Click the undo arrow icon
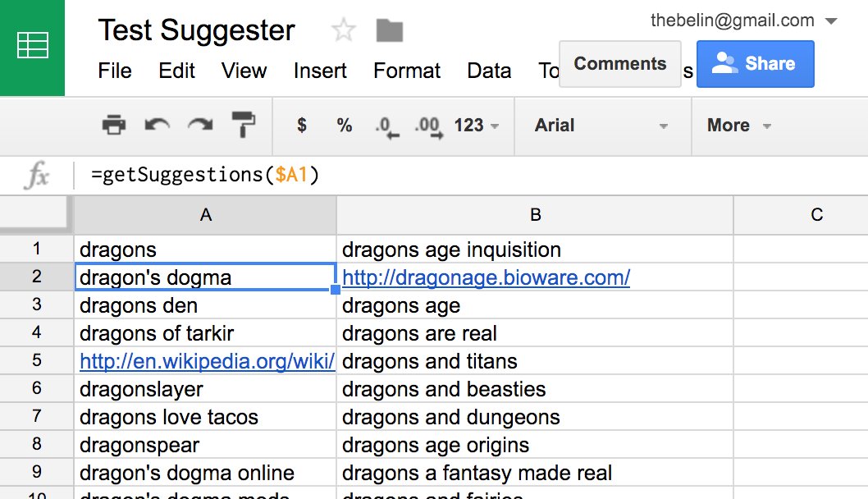 pos(158,126)
